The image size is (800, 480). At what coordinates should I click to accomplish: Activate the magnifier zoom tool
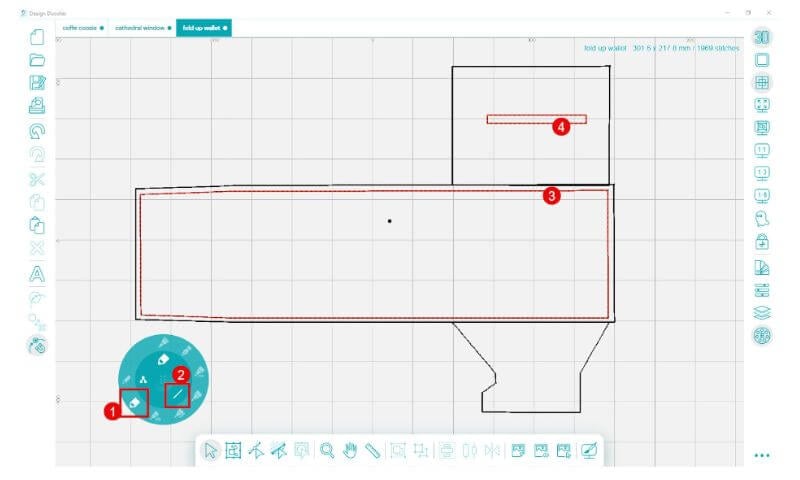pos(327,450)
